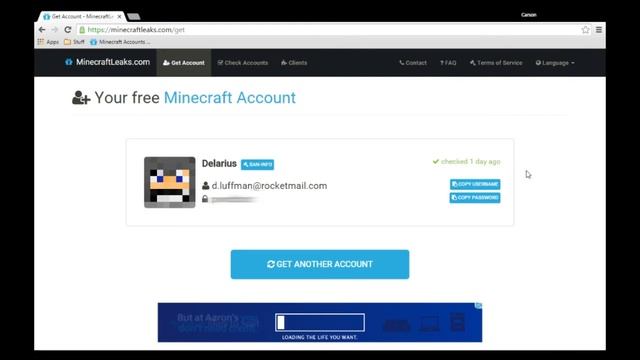Click the banner ad loading bar
This screenshot has height=360, width=640.
pos(320,322)
